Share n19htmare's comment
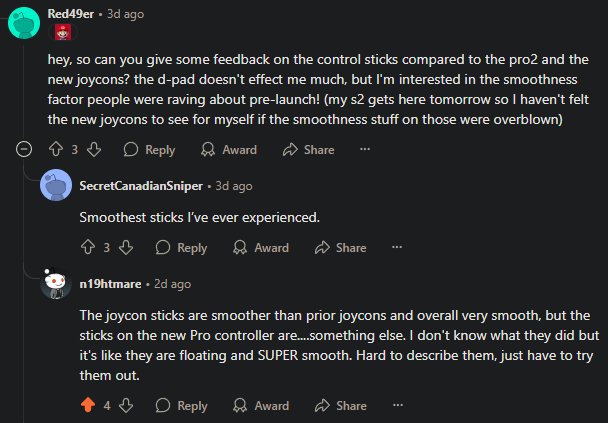Viewport: 608px width, 423px height. 340,406
